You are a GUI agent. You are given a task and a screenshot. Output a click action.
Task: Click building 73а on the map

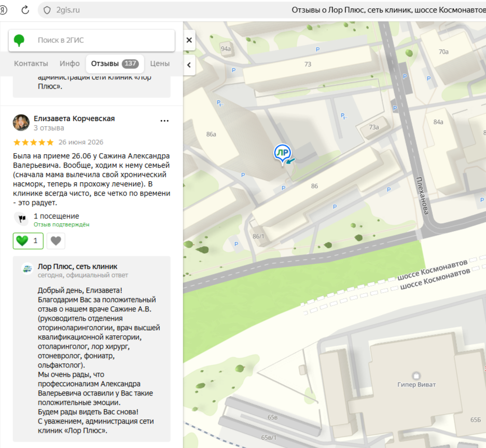pos(374,127)
